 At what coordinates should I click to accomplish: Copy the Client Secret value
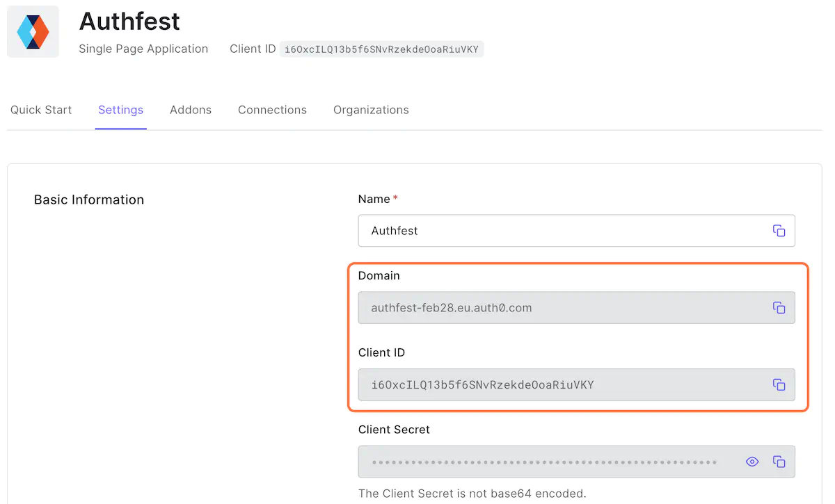(779, 462)
